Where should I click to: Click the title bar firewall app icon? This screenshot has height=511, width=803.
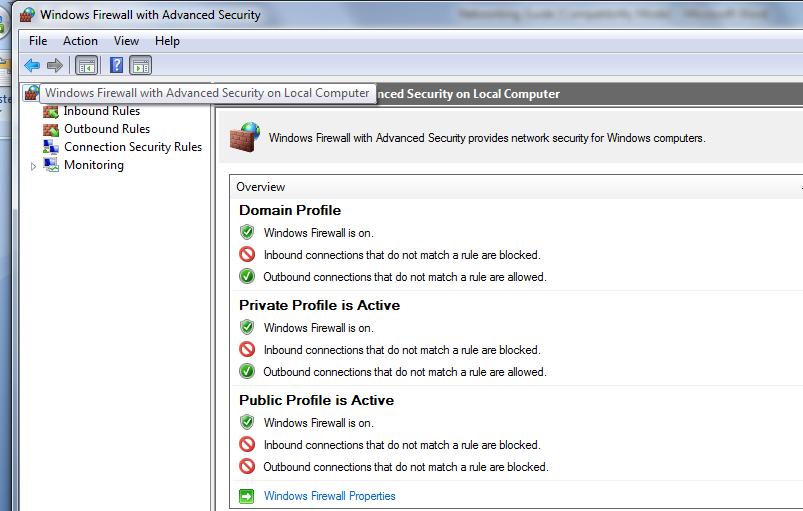(x=27, y=15)
